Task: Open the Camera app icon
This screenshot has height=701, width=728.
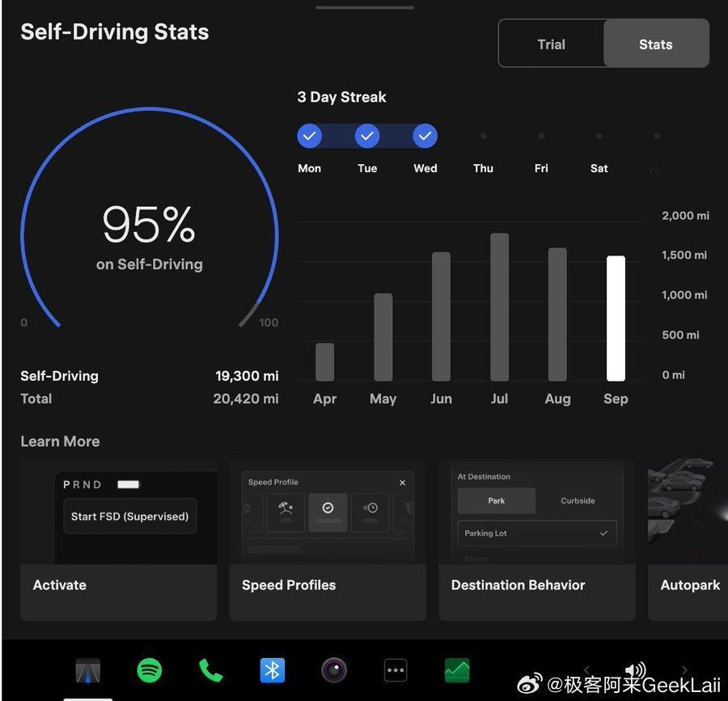Action: pos(334,670)
